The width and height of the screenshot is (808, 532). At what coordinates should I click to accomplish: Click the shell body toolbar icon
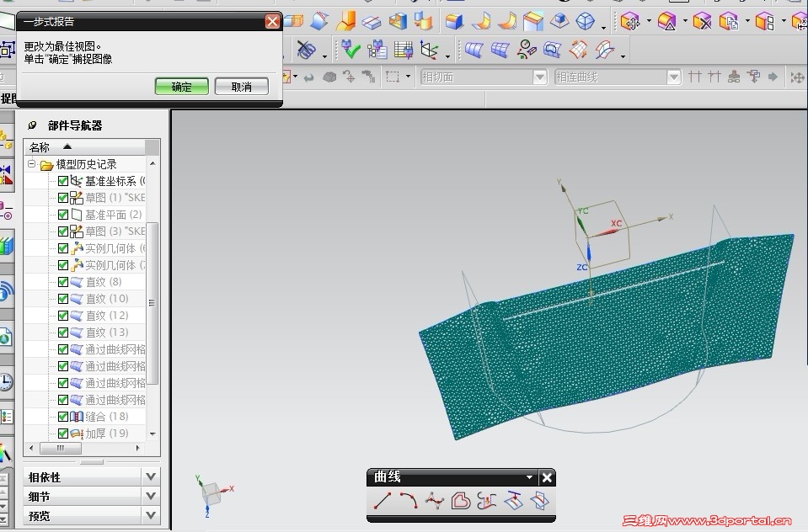point(398,22)
